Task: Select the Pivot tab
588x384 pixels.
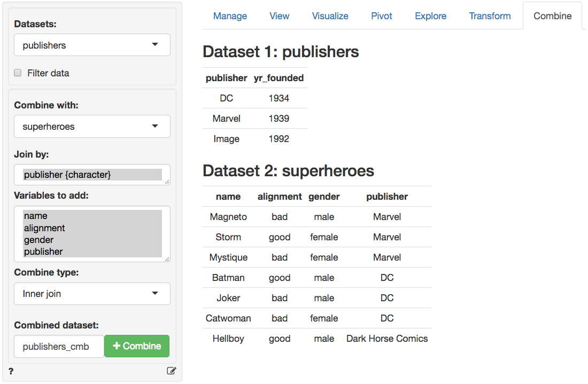Action: (x=381, y=16)
